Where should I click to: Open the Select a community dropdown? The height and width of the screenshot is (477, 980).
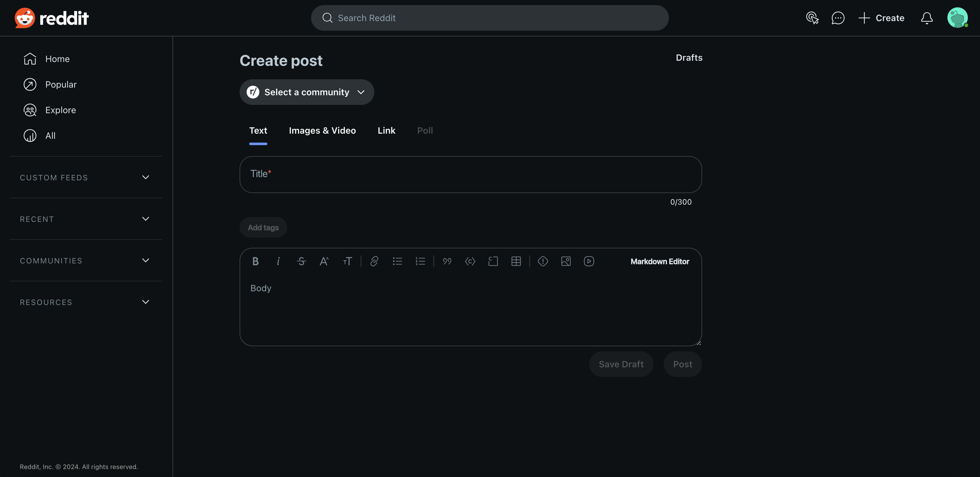(x=307, y=92)
